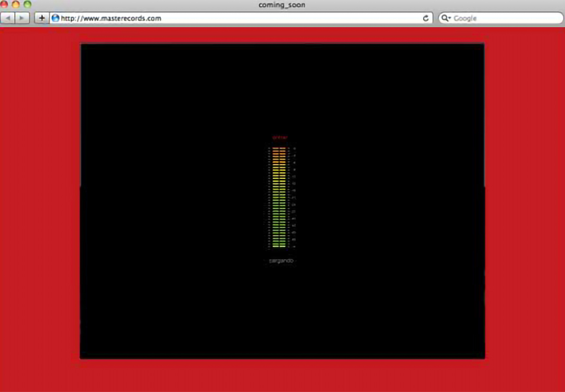Screen dimensions: 565x392
Task: Click the red label above the meter
Action: [x=280, y=138]
